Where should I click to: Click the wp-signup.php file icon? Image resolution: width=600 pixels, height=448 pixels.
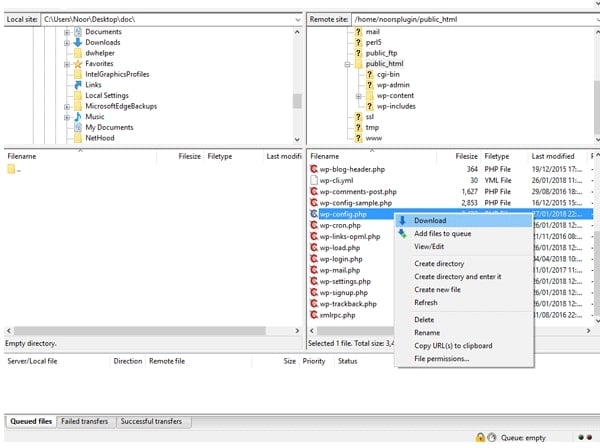pyautogui.click(x=314, y=292)
